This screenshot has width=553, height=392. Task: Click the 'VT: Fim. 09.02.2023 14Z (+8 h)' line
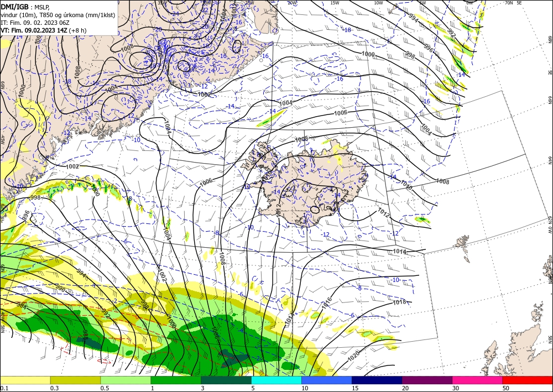tap(43, 30)
